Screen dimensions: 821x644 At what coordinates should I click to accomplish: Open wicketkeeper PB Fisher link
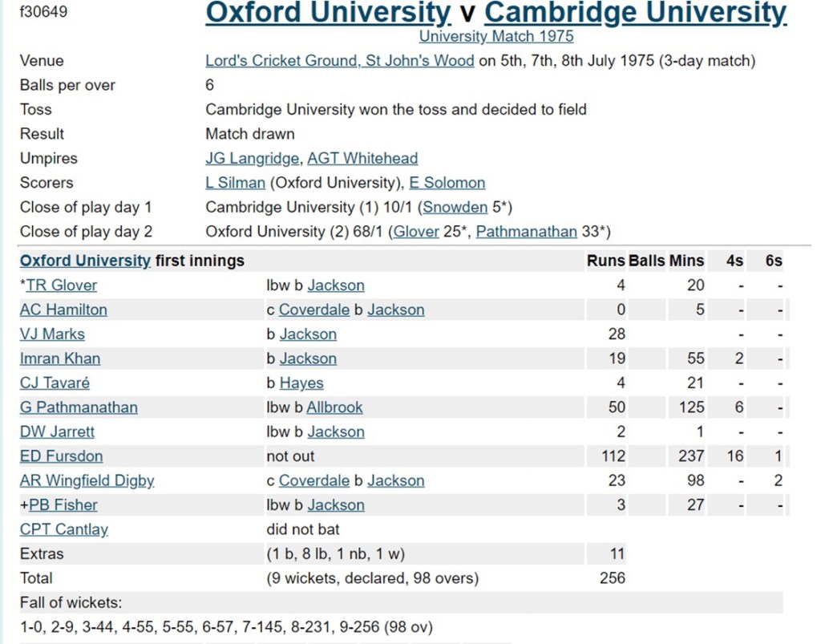click(63, 505)
